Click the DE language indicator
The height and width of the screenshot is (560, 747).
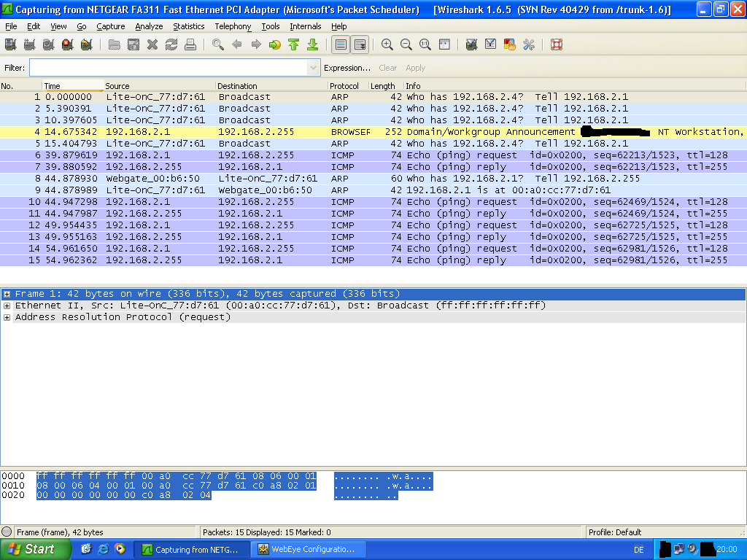pos(639,550)
